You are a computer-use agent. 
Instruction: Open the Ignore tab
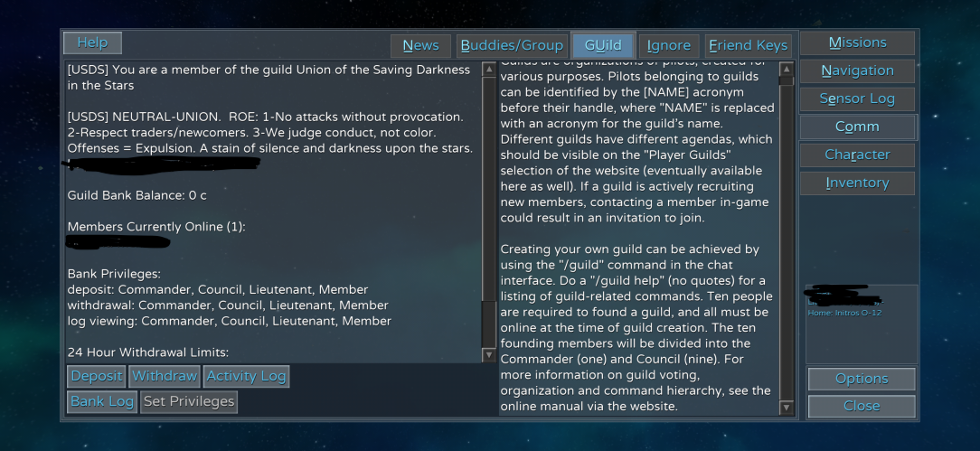pos(669,46)
